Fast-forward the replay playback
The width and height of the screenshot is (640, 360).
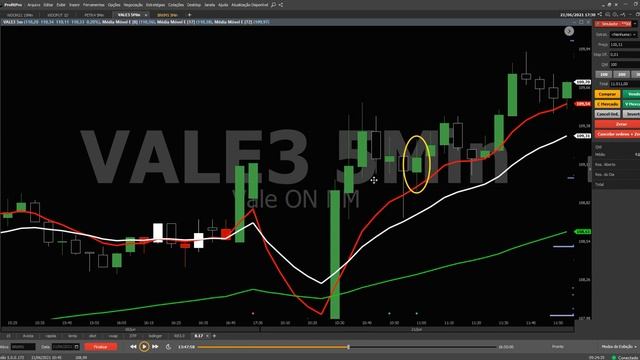click(x=155, y=347)
